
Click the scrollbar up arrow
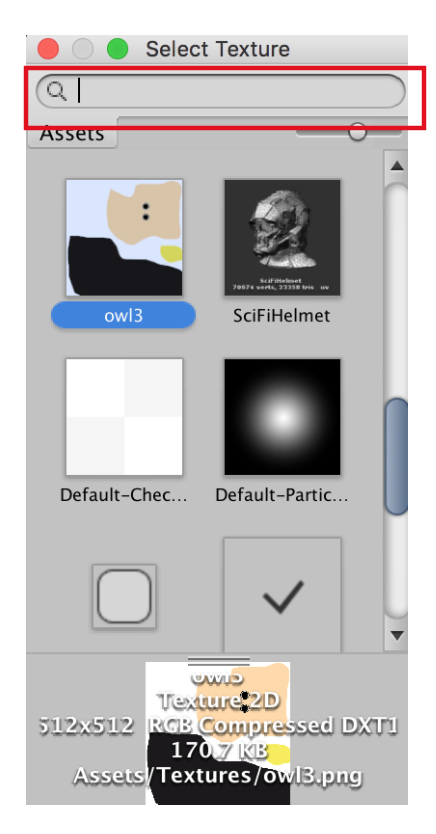pos(397,166)
